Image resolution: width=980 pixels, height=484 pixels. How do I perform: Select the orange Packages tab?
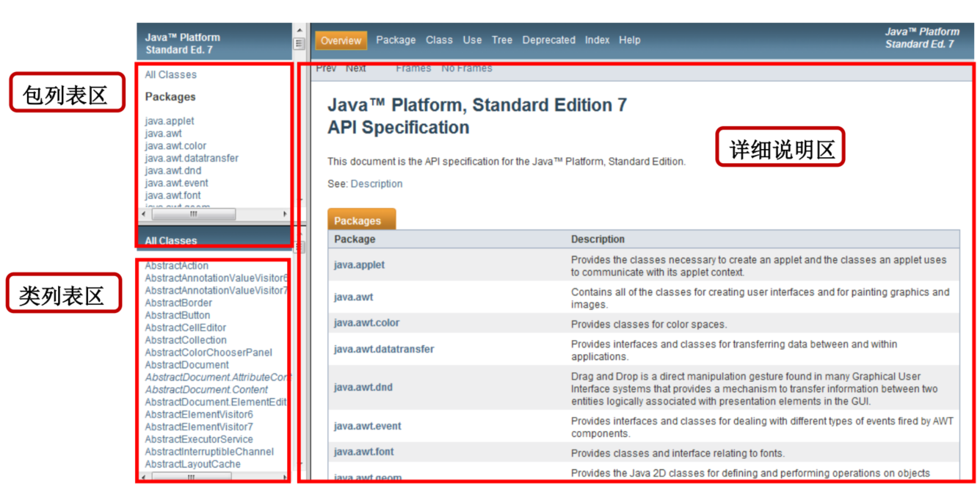click(x=361, y=220)
